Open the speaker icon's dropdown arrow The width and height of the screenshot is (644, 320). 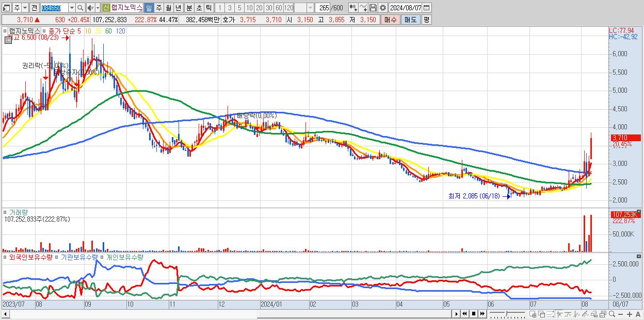97,8
